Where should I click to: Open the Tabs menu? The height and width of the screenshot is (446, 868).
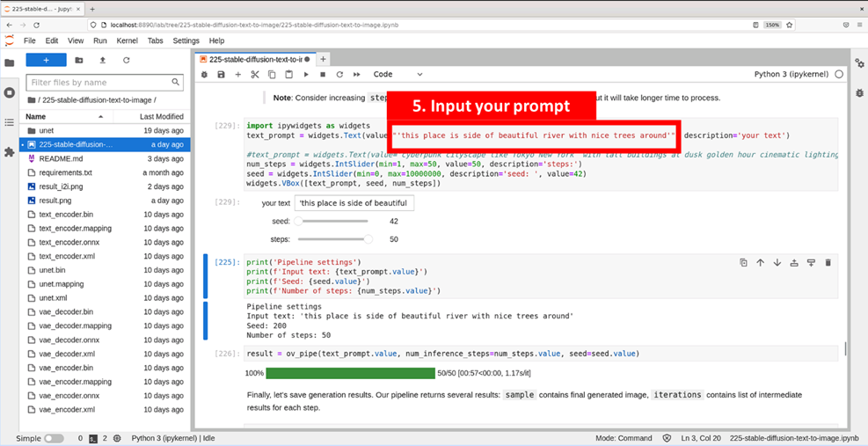point(156,40)
